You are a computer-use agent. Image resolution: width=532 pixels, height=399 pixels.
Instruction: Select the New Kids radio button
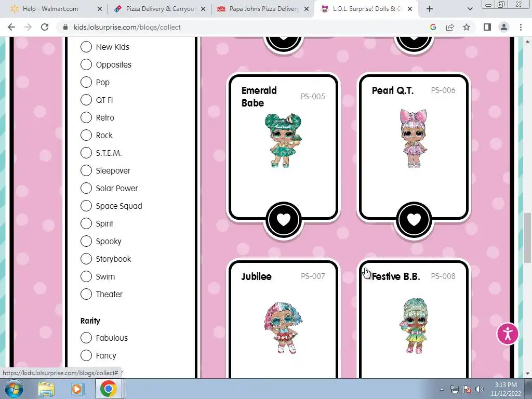point(86,47)
